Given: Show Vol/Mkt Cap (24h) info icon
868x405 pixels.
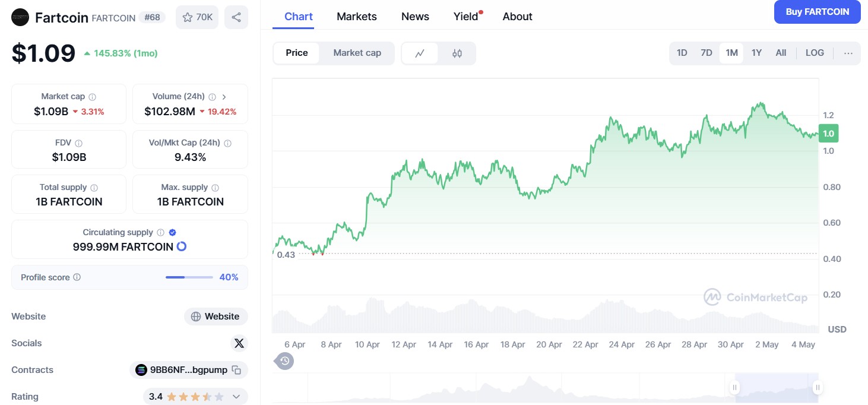Looking at the screenshot, I should tap(228, 143).
